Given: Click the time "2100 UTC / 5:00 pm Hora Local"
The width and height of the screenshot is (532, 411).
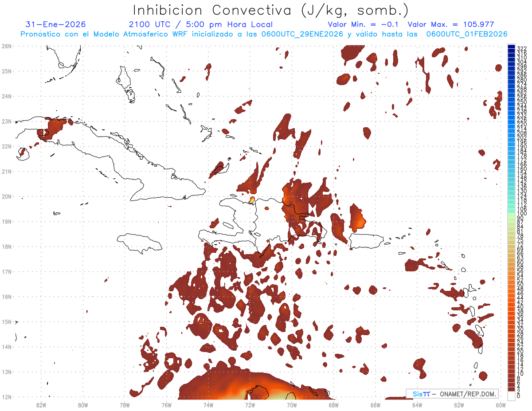Looking at the screenshot, I should click(x=200, y=24).
